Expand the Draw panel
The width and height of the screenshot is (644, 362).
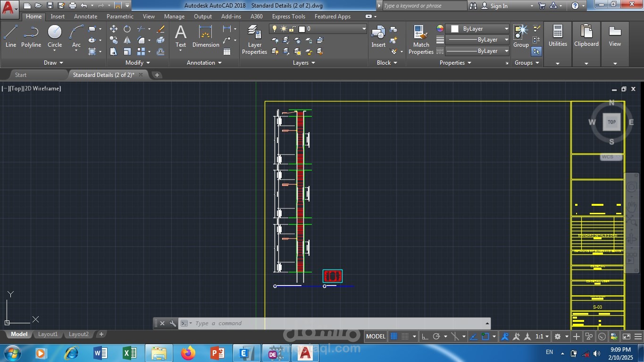pos(53,63)
